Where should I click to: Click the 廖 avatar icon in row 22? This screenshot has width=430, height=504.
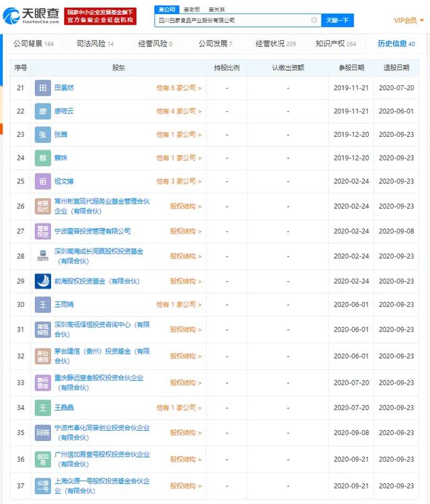[43, 111]
